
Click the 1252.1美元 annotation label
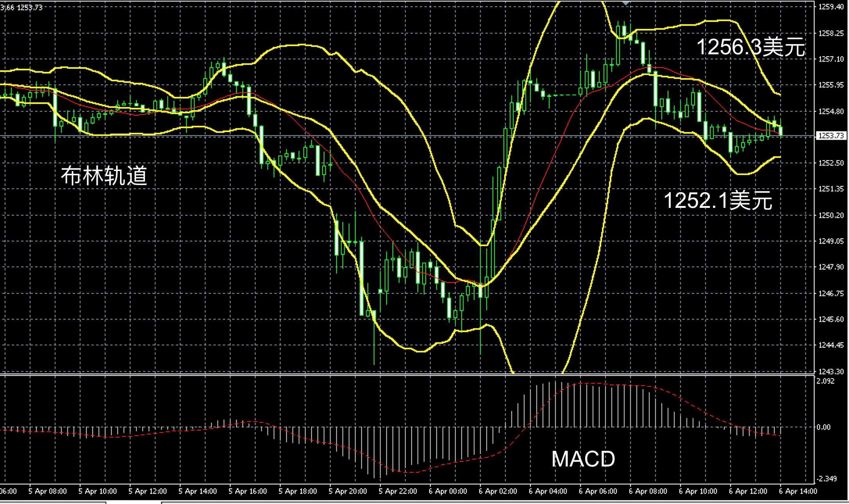pyautogui.click(x=718, y=200)
